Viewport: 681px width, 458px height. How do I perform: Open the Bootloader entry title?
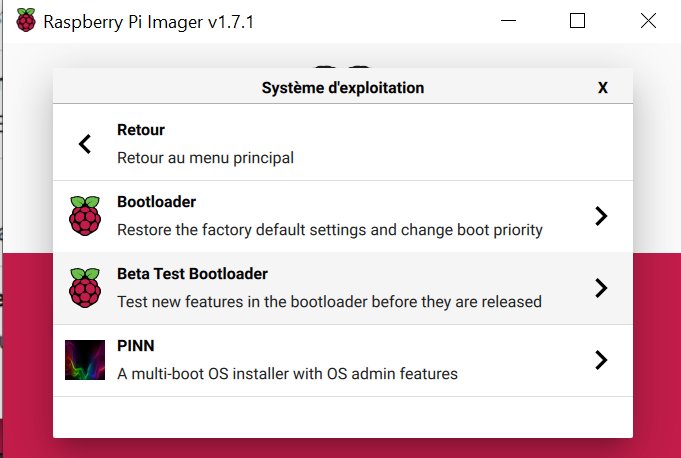pos(156,202)
